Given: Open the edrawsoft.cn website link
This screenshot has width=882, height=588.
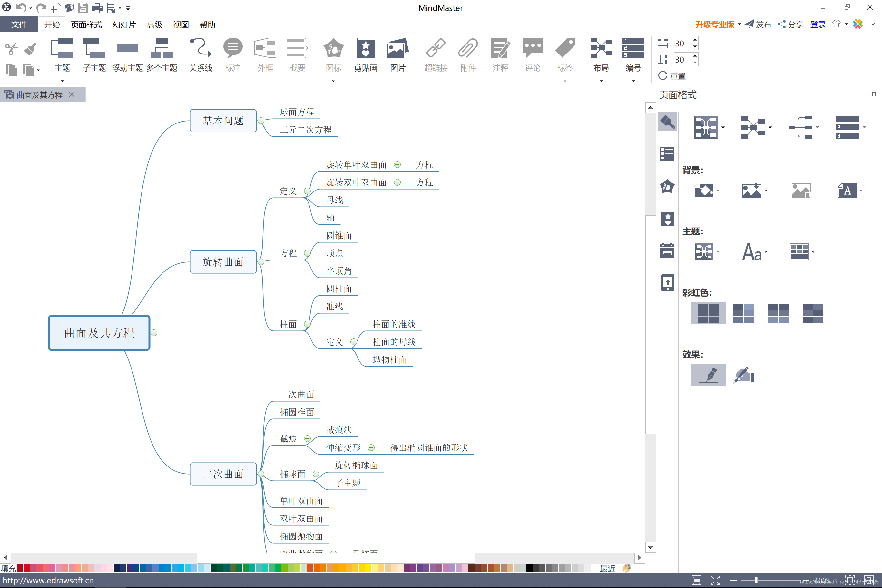Looking at the screenshot, I should point(48,580).
